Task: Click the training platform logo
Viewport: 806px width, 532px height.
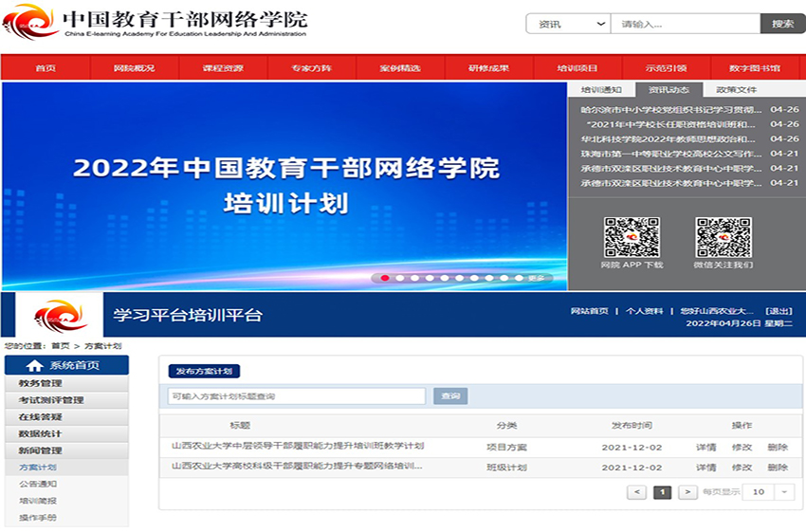Action: click(60, 315)
